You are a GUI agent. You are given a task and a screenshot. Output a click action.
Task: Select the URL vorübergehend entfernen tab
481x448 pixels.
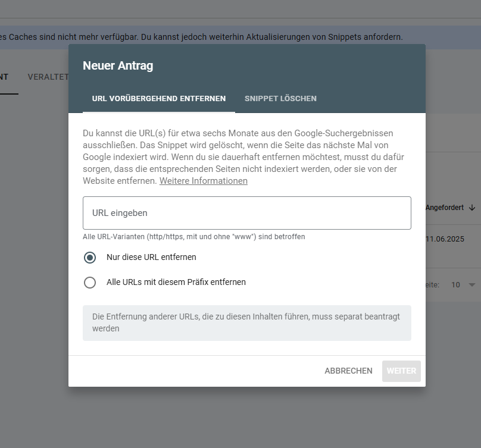tap(158, 98)
